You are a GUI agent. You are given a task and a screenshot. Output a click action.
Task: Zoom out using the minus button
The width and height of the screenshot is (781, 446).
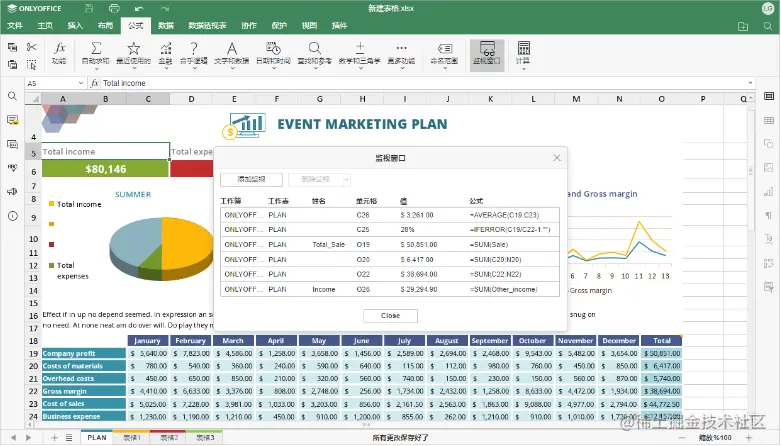coord(682,438)
